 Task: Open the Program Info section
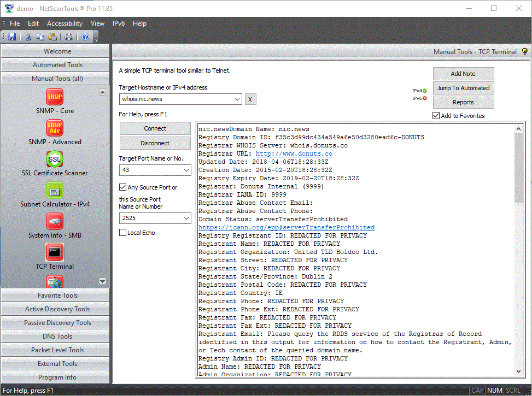[55, 377]
